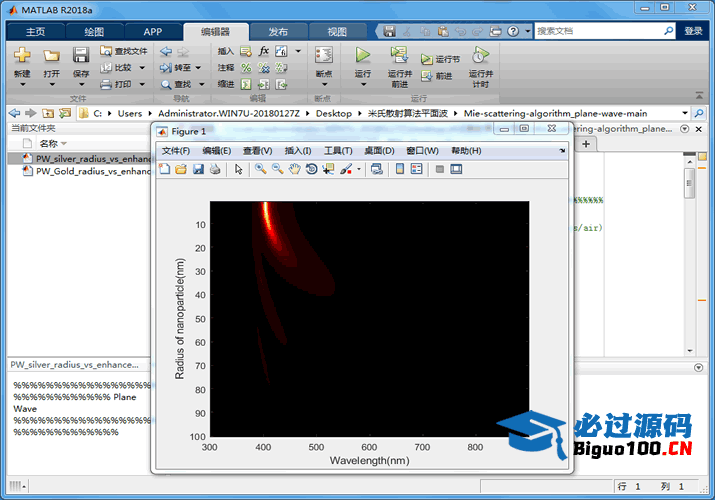This screenshot has height=500, width=715.
Task: Click the insert colorbar icon
Action: 400,169
